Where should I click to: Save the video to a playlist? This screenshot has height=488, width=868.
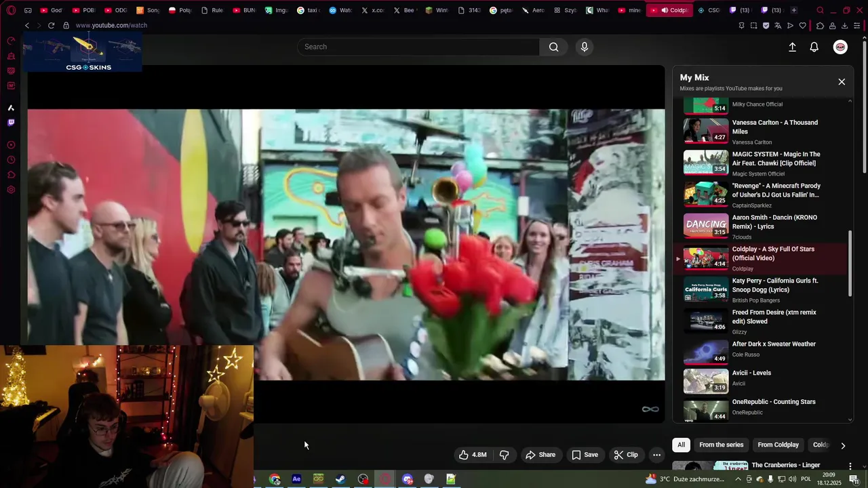[585, 455]
